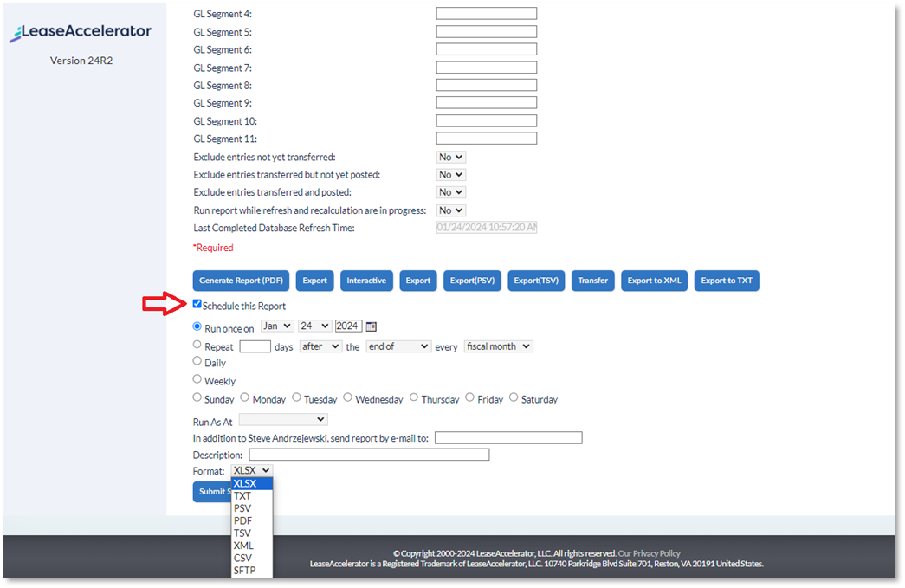Click the LeaseAccelerator logo
This screenshot has width=905, height=588.
81,32
